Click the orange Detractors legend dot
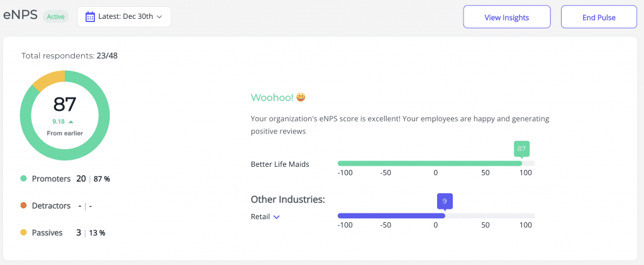The image size is (644, 265). 23,206
